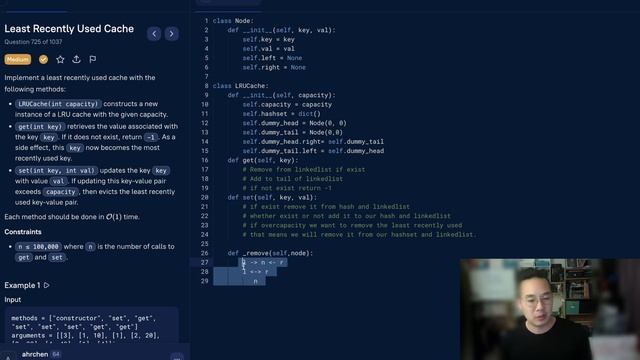
Task: Click 'Each method should be done' sentence
Action: (x=72, y=217)
